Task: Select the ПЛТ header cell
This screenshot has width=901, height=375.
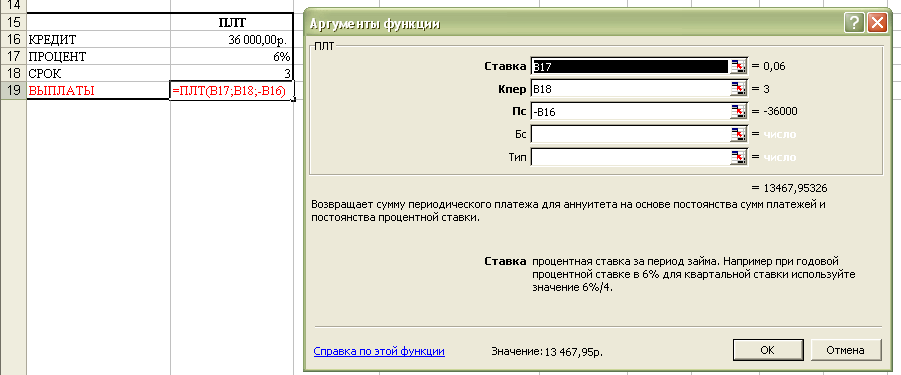Action: (232, 22)
